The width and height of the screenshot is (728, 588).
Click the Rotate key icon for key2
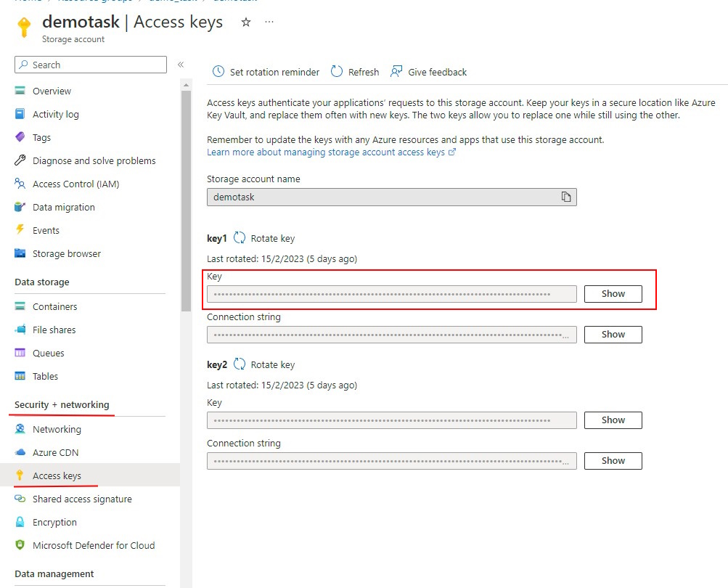(x=240, y=364)
